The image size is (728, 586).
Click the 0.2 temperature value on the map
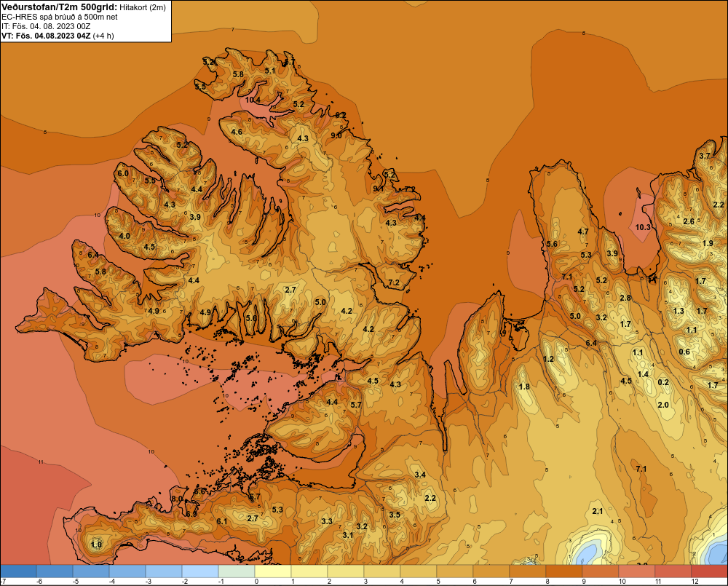pos(663,382)
